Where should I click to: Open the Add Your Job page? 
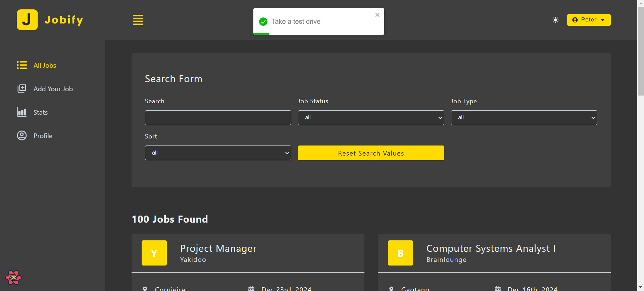click(53, 89)
